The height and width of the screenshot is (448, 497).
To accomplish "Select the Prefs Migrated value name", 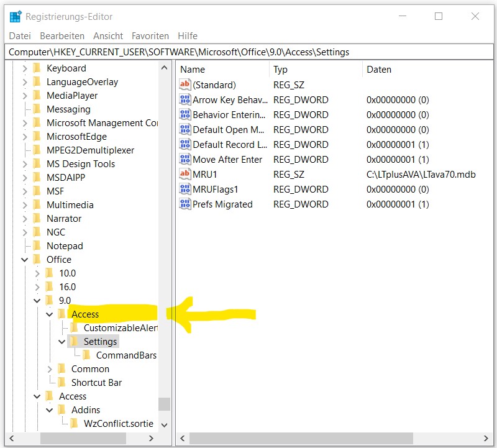I will pyautogui.click(x=222, y=204).
